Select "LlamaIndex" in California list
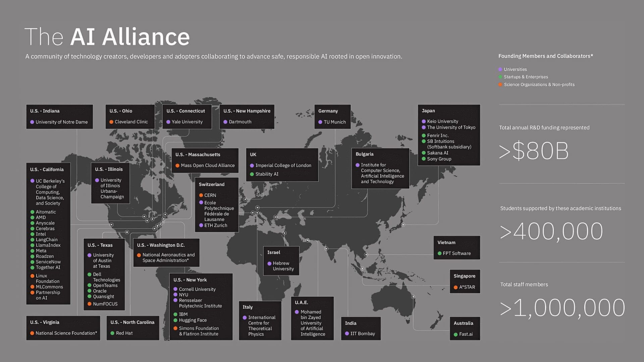 click(x=48, y=245)
